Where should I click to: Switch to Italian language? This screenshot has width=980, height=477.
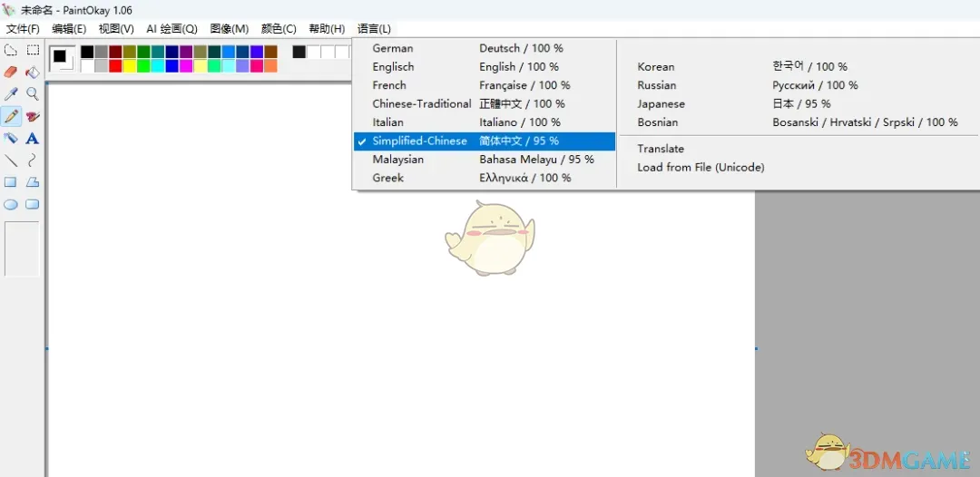click(x=485, y=122)
